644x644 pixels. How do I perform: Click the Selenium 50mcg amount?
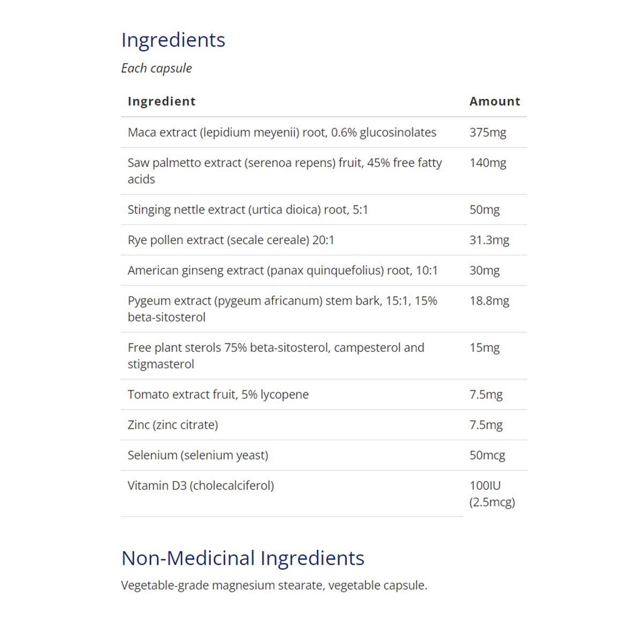pos(487,455)
